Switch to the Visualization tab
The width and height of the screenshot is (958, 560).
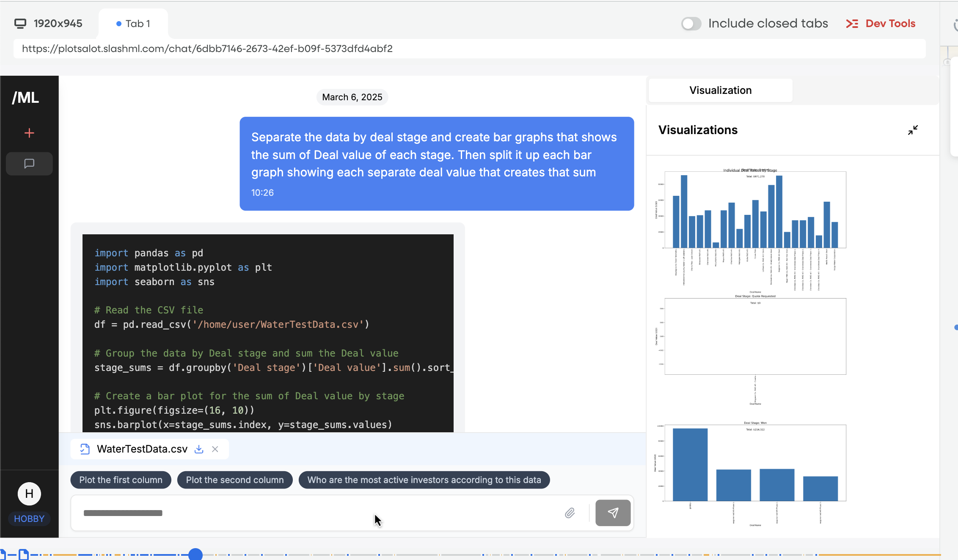point(720,90)
